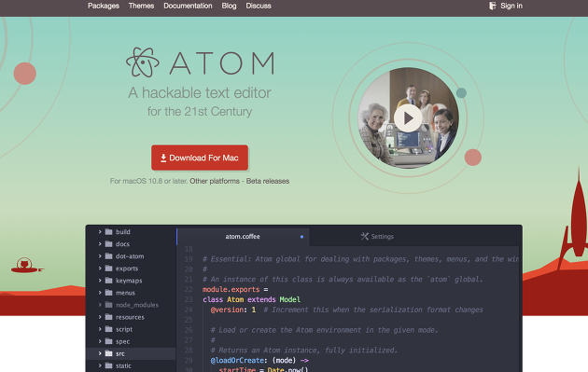Open the Other platforms link
The height and width of the screenshot is (372, 588).
click(215, 181)
